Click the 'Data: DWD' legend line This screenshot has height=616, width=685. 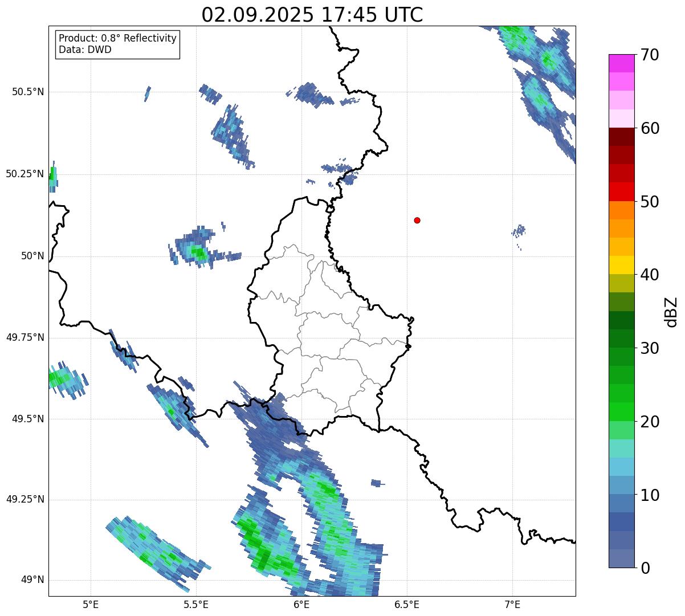point(85,50)
